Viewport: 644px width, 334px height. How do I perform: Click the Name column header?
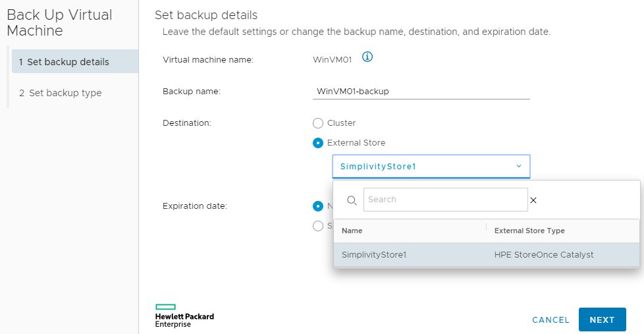click(352, 231)
